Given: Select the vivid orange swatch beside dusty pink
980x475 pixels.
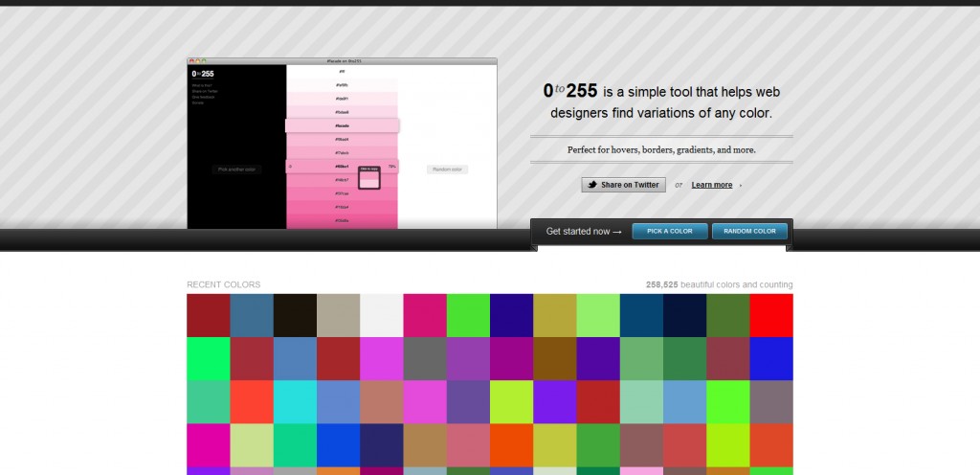Looking at the screenshot, I should pos(511,445).
